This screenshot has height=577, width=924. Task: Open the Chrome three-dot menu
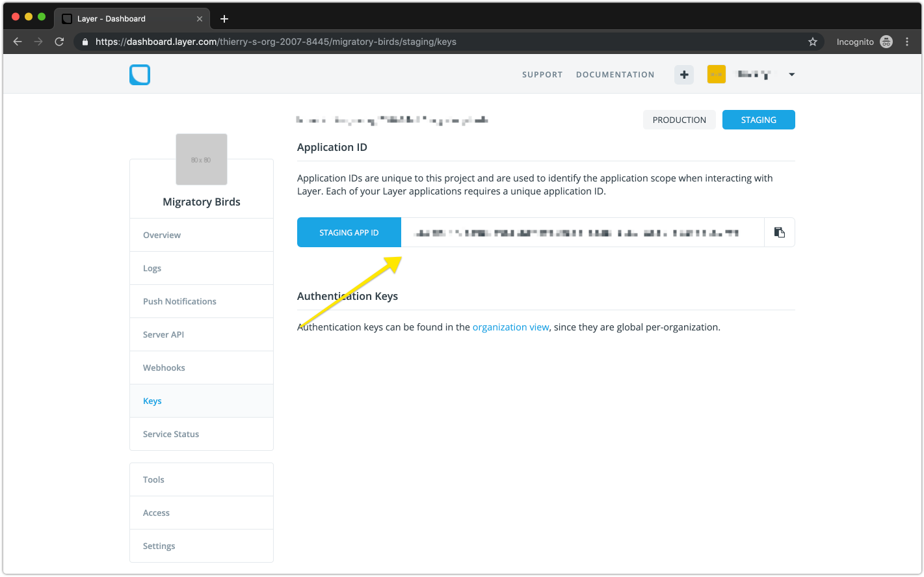tap(907, 42)
